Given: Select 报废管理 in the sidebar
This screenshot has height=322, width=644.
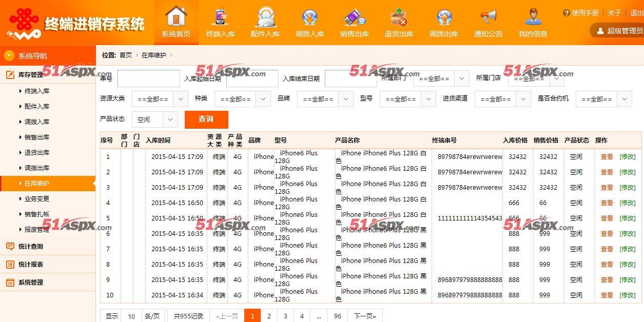Looking at the screenshot, I should pyautogui.click(x=37, y=230).
